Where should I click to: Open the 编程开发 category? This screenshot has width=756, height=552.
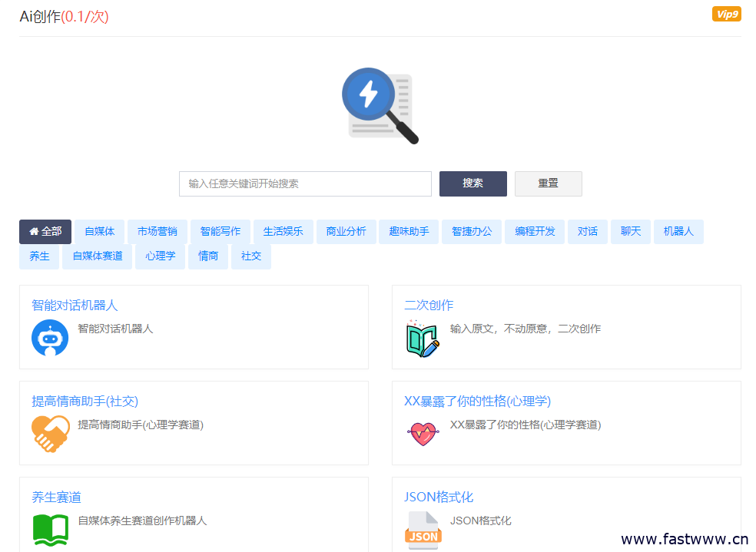[x=535, y=231]
